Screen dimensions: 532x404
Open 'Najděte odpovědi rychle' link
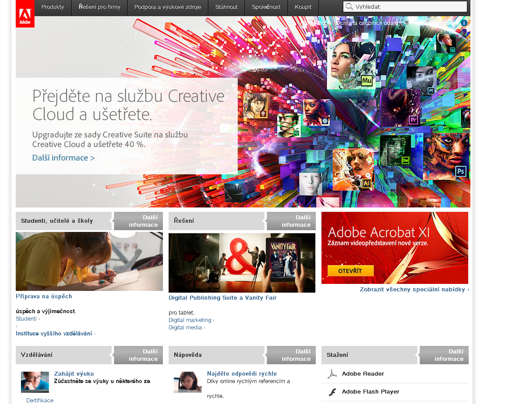pyautogui.click(x=242, y=374)
